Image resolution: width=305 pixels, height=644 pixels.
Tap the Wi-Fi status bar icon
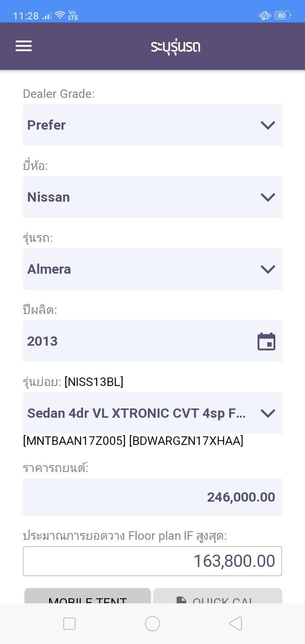(60, 16)
